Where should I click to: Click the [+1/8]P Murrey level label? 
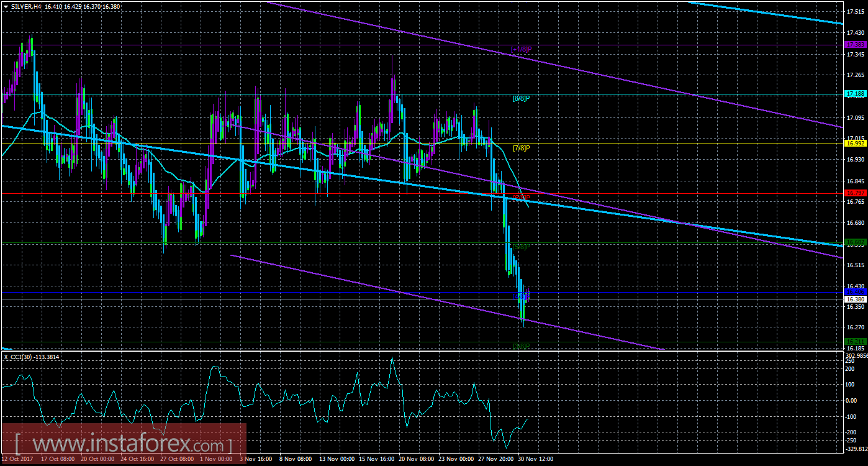pyautogui.click(x=520, y=49)
